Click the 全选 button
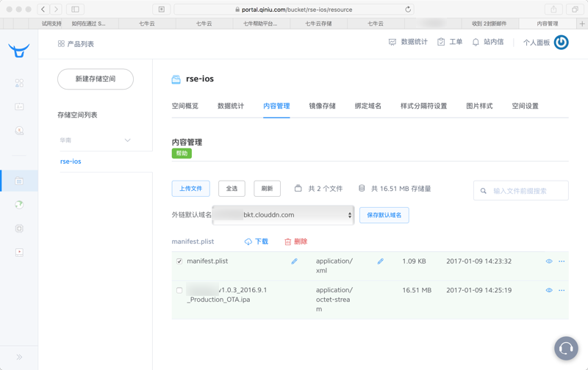 click(x=232, y=189)
